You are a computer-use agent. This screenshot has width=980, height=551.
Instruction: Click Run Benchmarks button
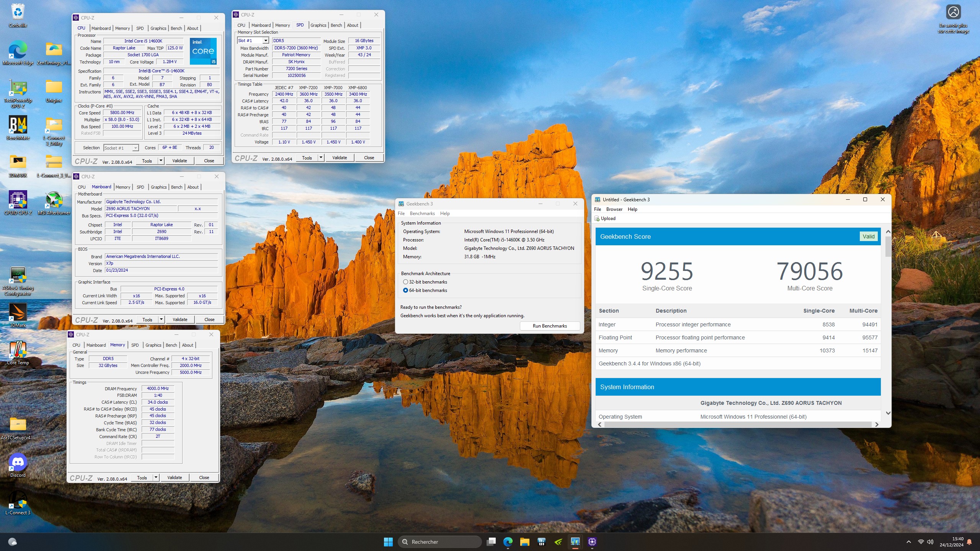(x=550, y=326)
